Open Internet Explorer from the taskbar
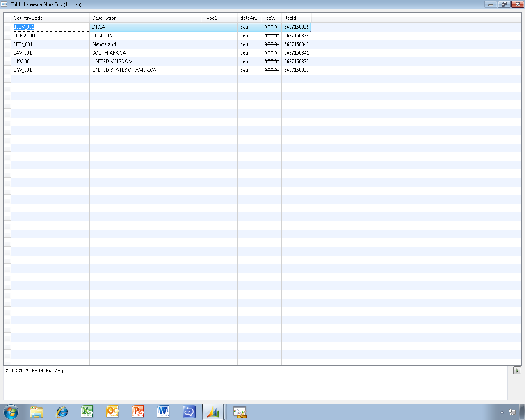 point(62,411)
